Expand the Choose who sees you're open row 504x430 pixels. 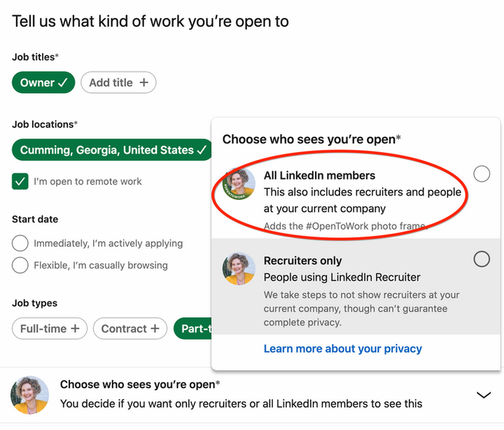(x=252, y=394)
